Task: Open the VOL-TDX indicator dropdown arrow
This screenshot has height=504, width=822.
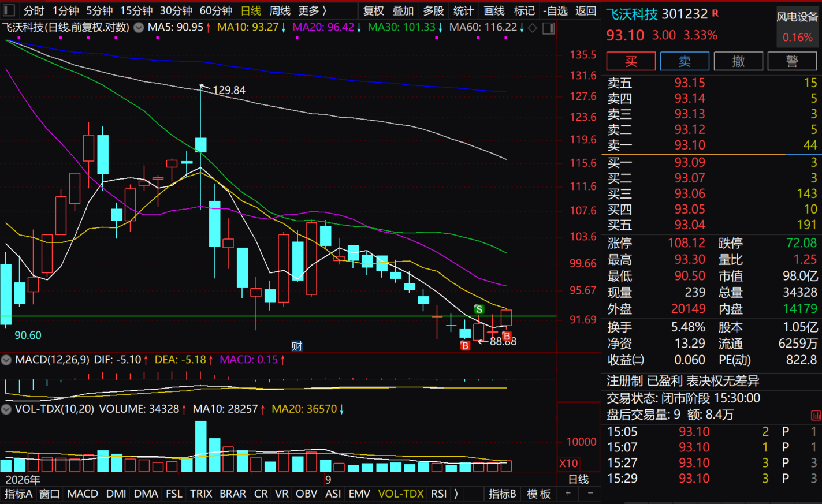Action: click(x=6, y=409)
